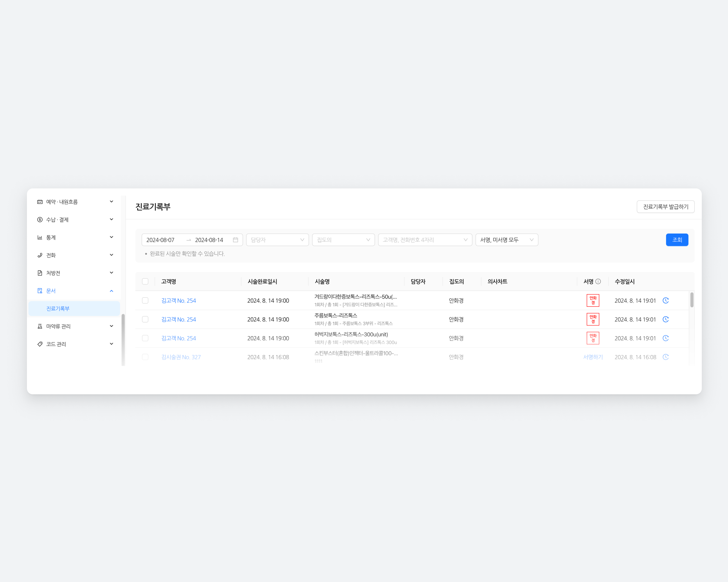Click the calendar icon beside 예약·내원흐름
Image resolution: width=728 pixels, height=582 pixels.
tap(40, 202)
